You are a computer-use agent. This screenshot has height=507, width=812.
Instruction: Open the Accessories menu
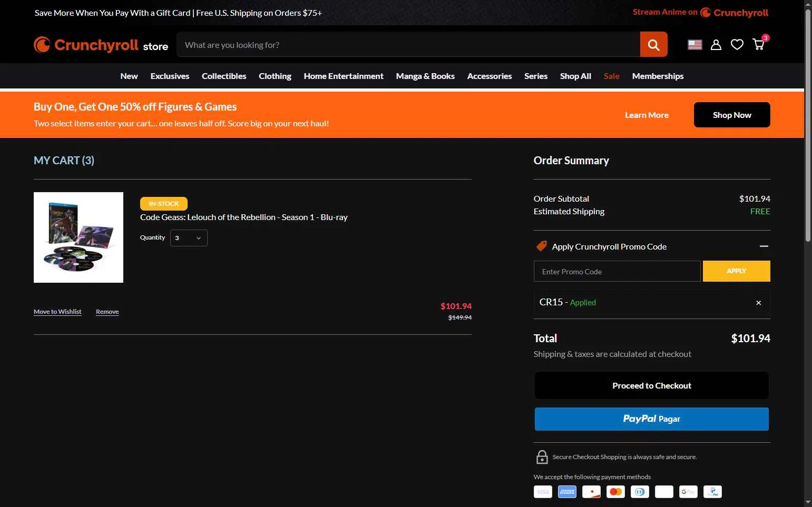click(490, 76)
